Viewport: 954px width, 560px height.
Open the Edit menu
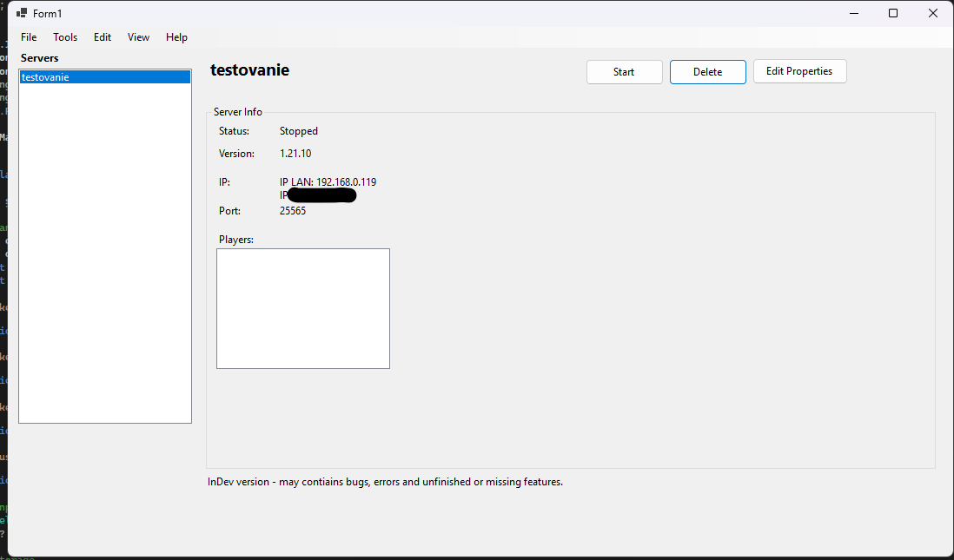click(x=103, y=37)
